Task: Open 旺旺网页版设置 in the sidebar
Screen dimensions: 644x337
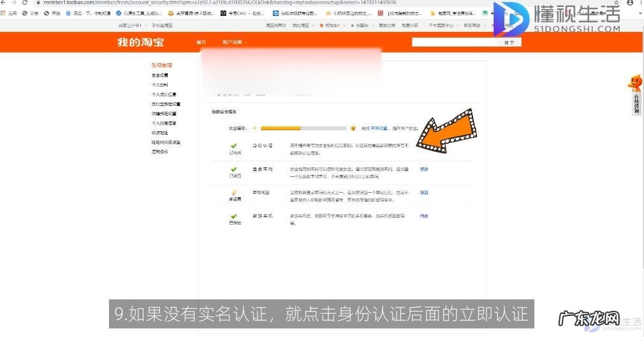Action: tap(166, 142)
